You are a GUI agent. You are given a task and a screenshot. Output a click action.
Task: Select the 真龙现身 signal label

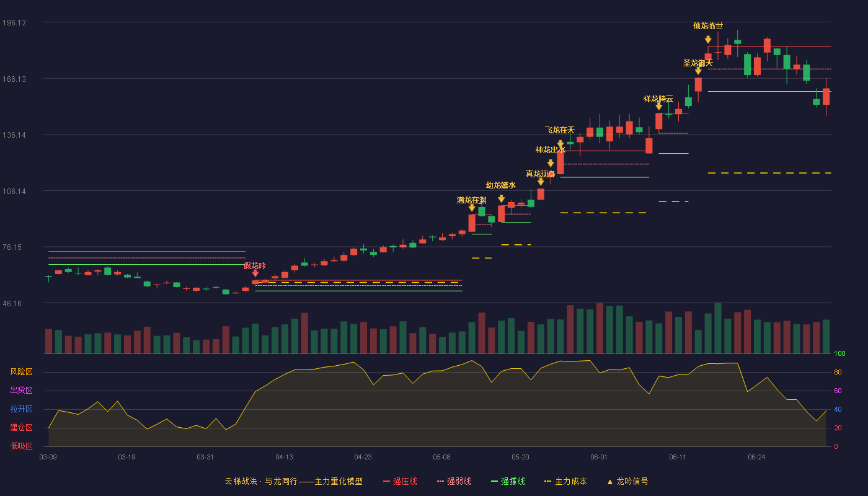(541, 174)
